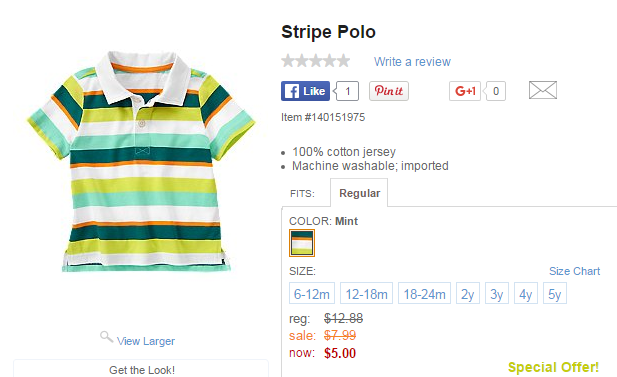Click the magnifier icon beside View Larger
The width and height of the screenshot is (617, 377).
(106, 337)
